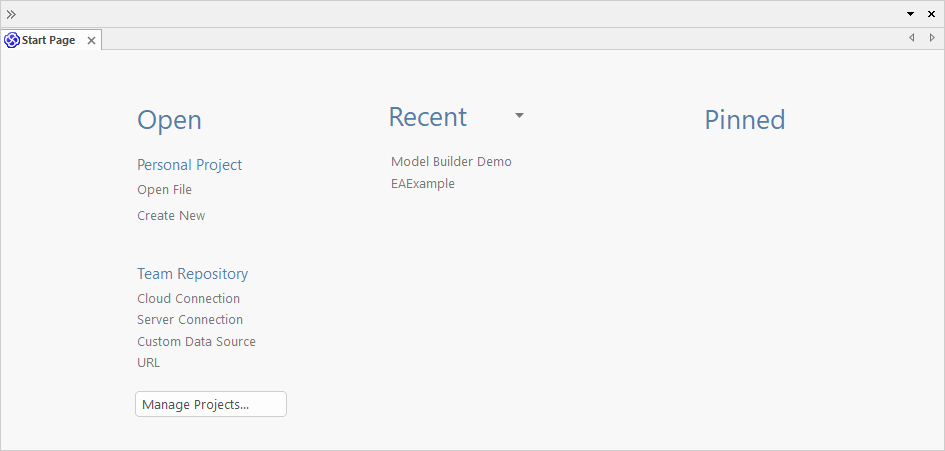The width and height of the screenshot is (945, 451).
Task: Open the window list dropdown arrow at top right
Action: click(x=910, y=14)
